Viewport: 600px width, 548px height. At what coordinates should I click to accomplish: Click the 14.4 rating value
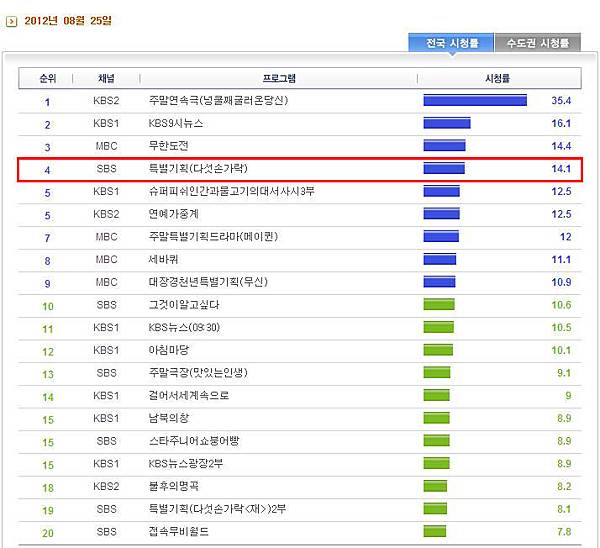tap(561, 146)
